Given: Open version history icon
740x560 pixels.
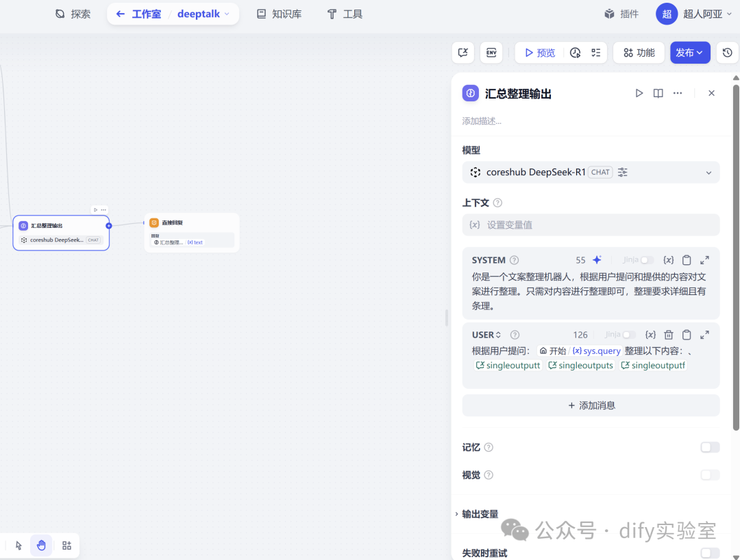Looking at the screenshot, I should point(727,52).
